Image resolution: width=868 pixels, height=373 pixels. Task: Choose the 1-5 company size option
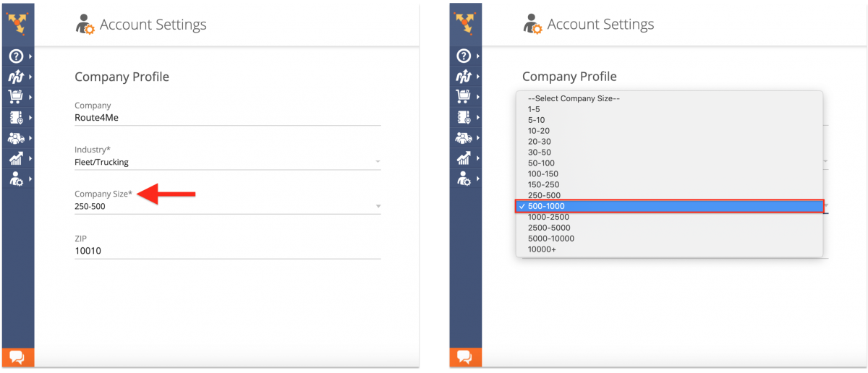669,109
